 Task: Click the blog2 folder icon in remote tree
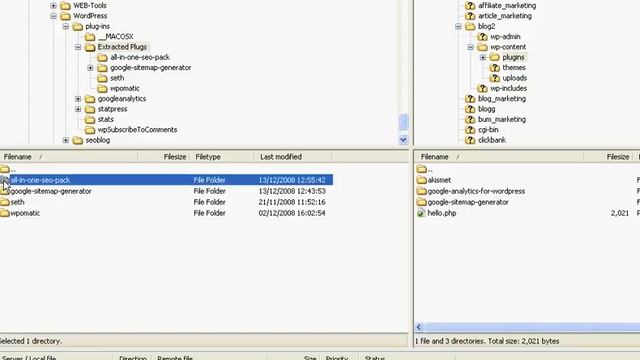click(470, 27)
